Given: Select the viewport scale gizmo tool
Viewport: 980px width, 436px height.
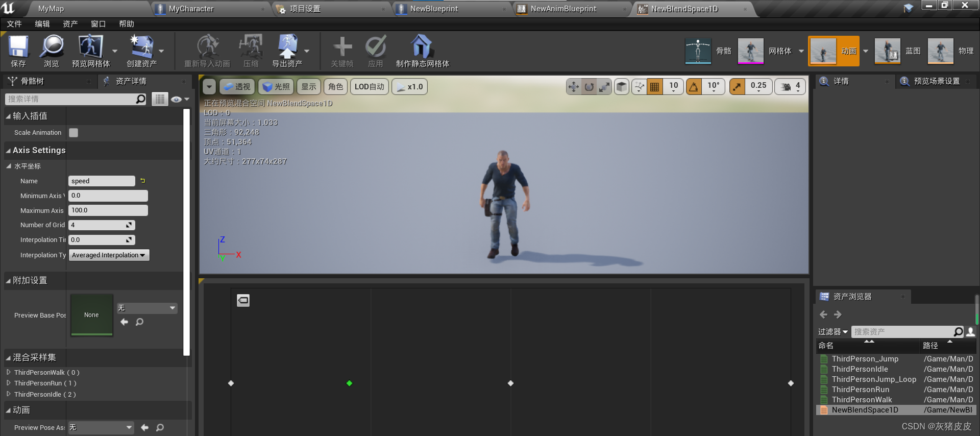Looking at the screenshot, I should pos(604,87).
